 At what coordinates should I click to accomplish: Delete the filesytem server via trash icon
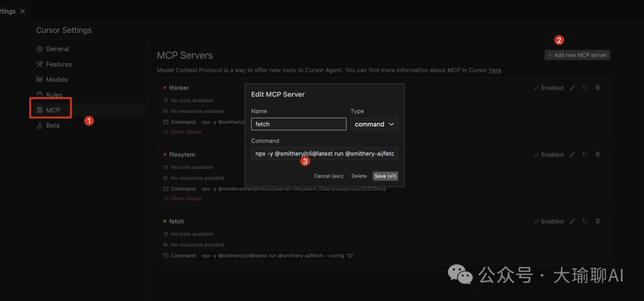point(598,155)
